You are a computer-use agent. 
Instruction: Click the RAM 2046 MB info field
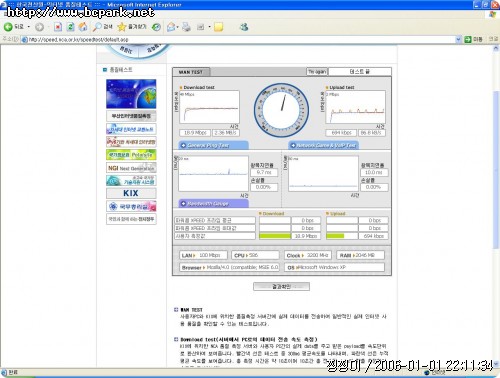[x=360, y=255]
